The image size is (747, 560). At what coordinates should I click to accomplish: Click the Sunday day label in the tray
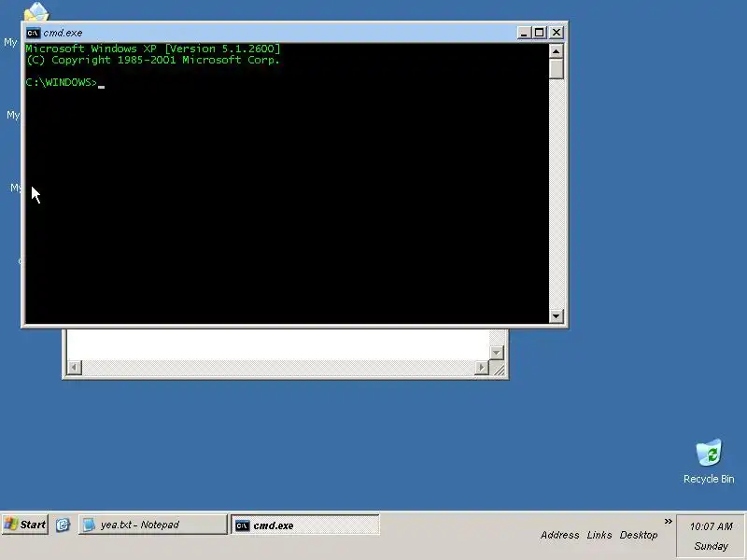click(711, 546)
